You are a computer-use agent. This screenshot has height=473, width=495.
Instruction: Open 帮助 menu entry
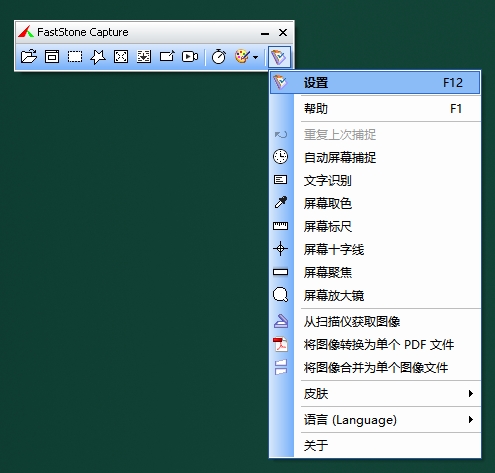click(375, 109)
